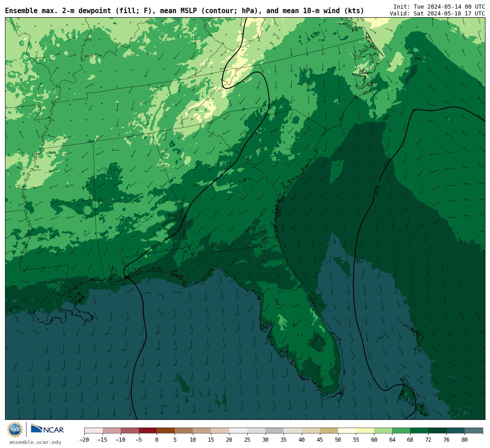The width and height of the screenshot is (490, 448).
Task: Click the colorbar tick label '45'
Action: pos(320,440)
